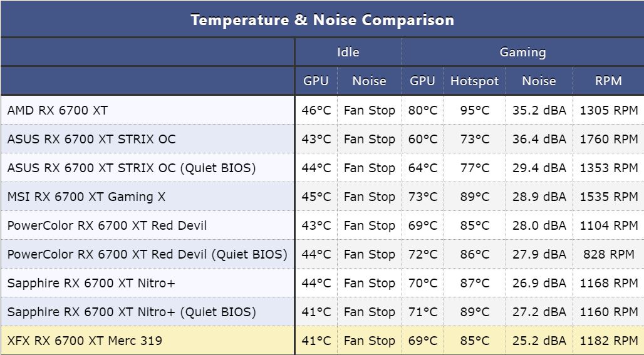The image size is (644, 355).
Task: Click the 1760 RPM value for ASUS STRIX
Action: tap(609, 139)
